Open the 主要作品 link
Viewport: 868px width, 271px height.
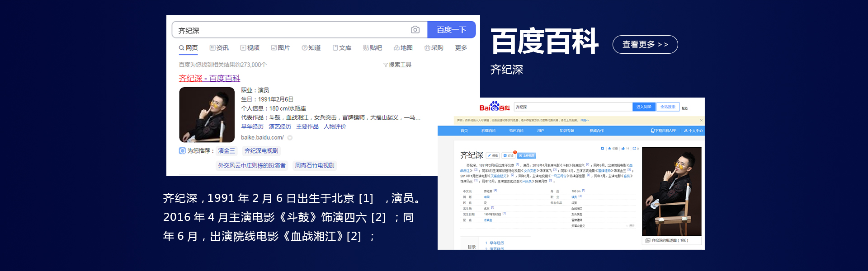(307, 126)
